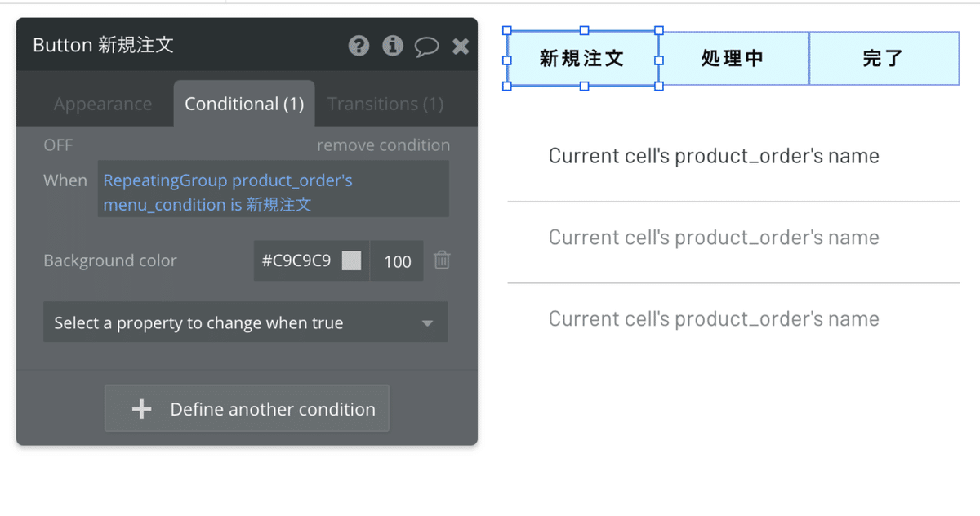Open the Transitions (1) tab
The image size is (980, 516).
point(385,105)
